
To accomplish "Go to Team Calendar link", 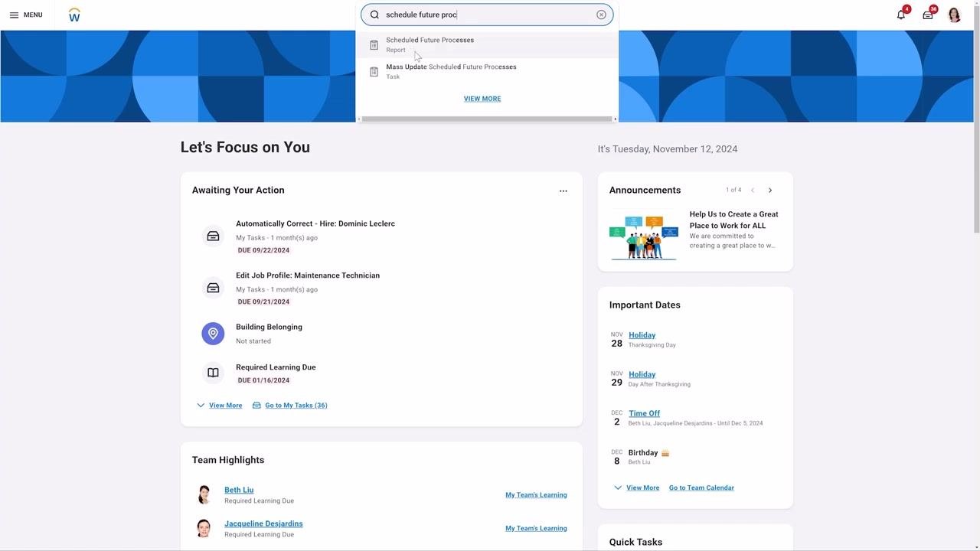I will click(x=701, y=487).
